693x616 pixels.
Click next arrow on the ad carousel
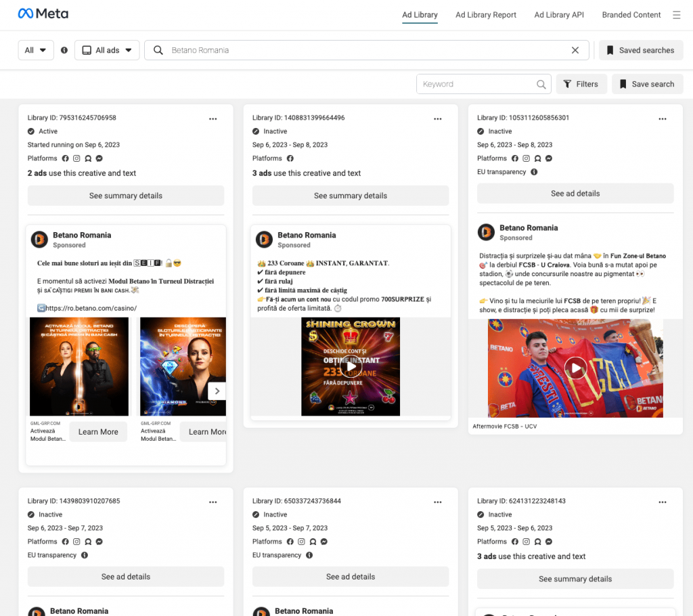coord(217,391)
